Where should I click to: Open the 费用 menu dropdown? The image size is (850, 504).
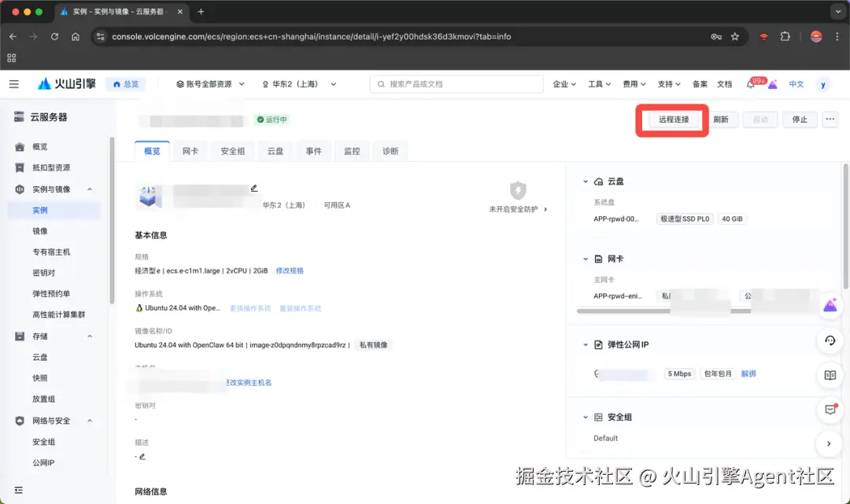(634, 84)
